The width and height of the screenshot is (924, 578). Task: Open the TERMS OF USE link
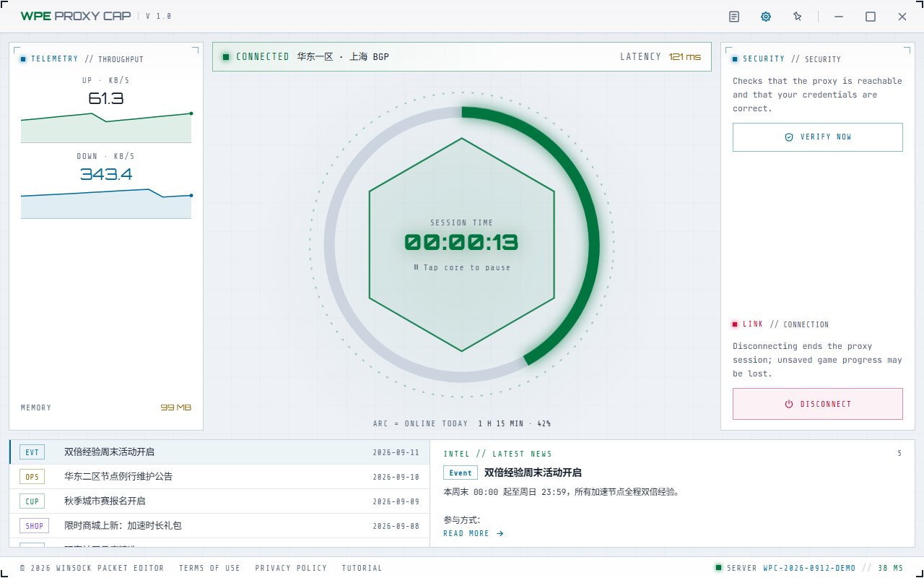[x=209, y=568]
